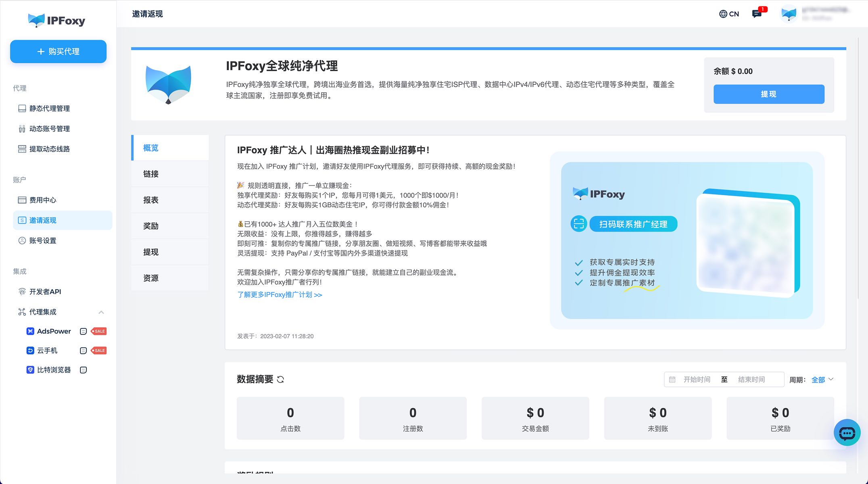Click the SALE tag beside AdsPower
The image size is (868, 484).
pyautogui.click(x=99, y=331)
